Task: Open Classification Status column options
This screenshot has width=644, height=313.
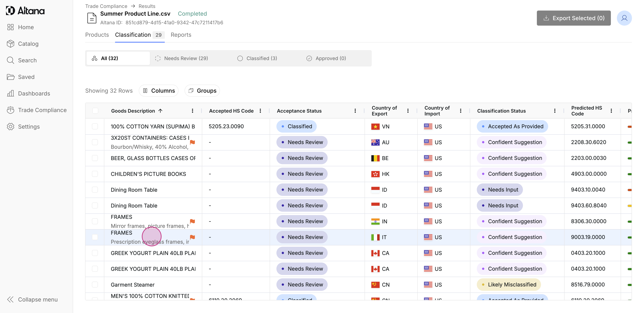Action: click(555, 111)
